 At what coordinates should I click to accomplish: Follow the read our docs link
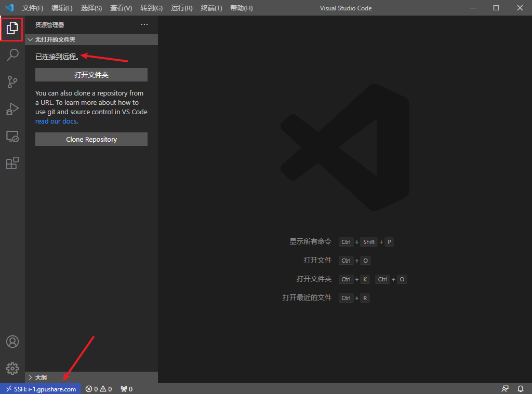(56, 121)
